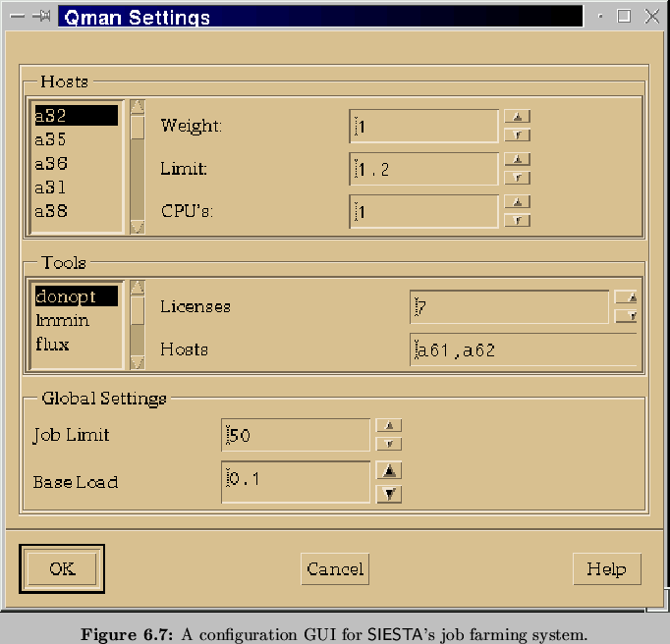This screenshot has height=644, width=670.
Task: Click Tools list scrollbar down arrow
Action: coord(138,362)
